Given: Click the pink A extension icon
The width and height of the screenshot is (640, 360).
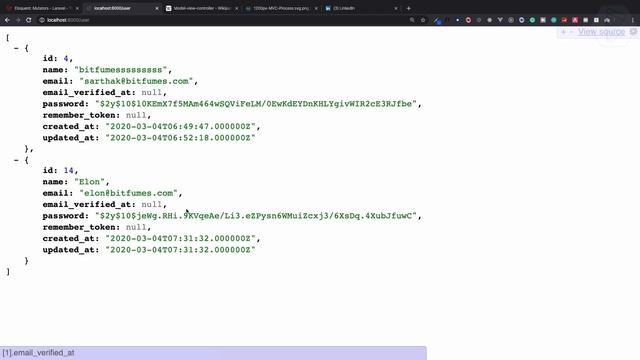Looking at the screenshot, I should [575, 20].
